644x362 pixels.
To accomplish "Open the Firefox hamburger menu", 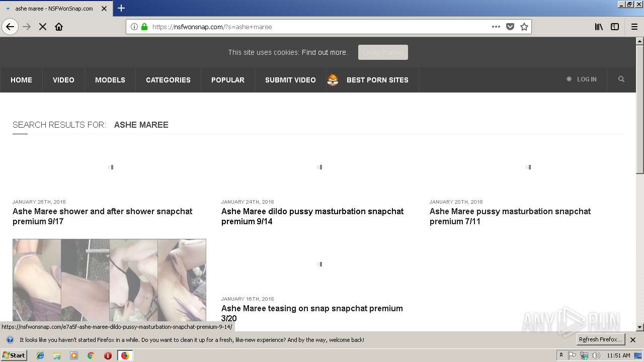I will [x=634, y=27].
